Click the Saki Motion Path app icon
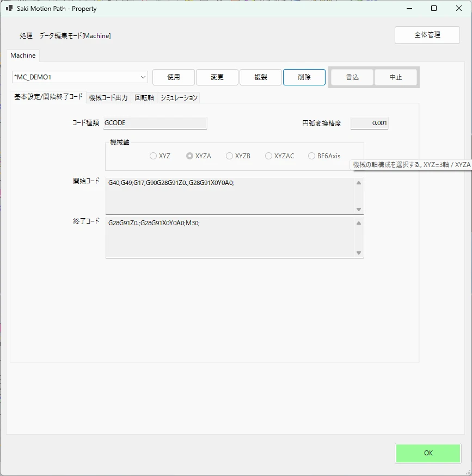Screen dimensions: 472x476 9,8
